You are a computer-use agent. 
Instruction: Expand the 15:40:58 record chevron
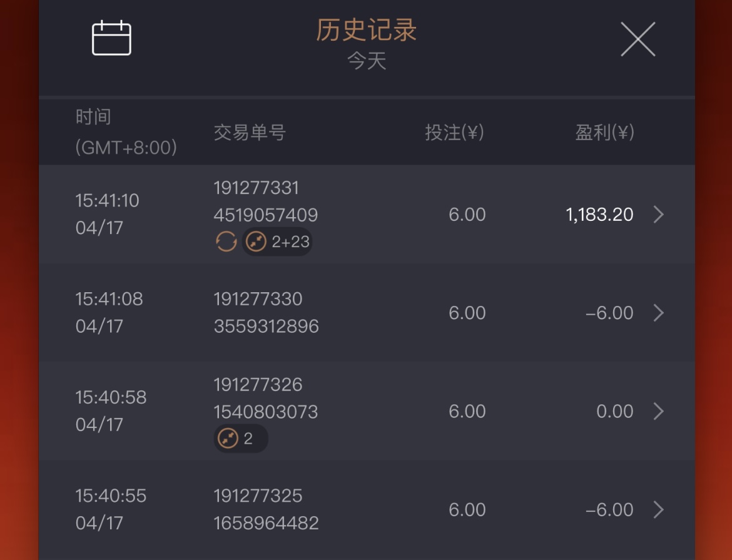pyautogui.click(x=658, y=411)
